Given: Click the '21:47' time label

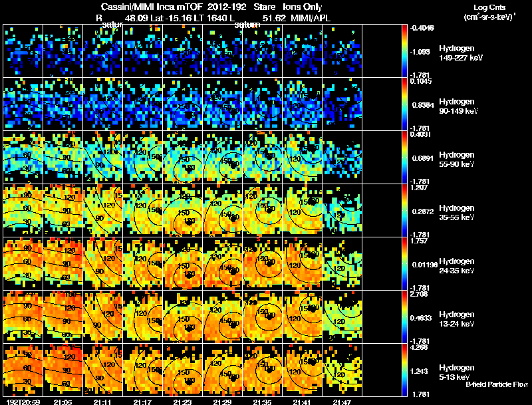Looking at the screenshot, I should pos(342,402).
